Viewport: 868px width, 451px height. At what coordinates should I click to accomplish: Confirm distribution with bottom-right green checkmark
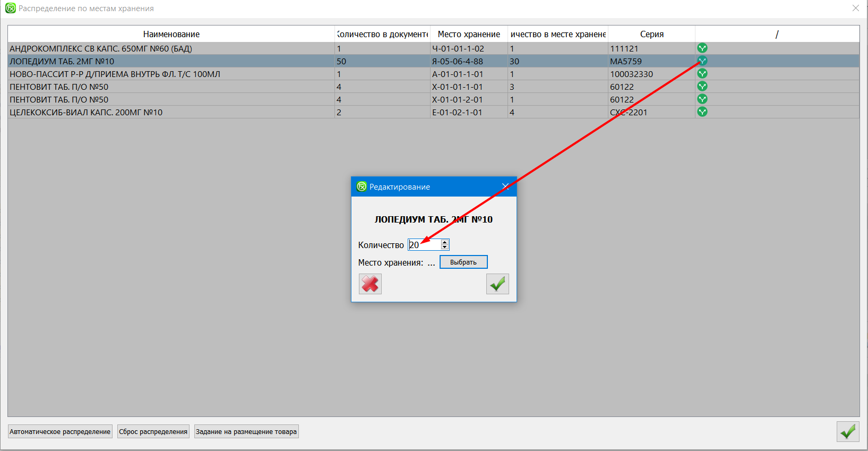coord(847,431)
